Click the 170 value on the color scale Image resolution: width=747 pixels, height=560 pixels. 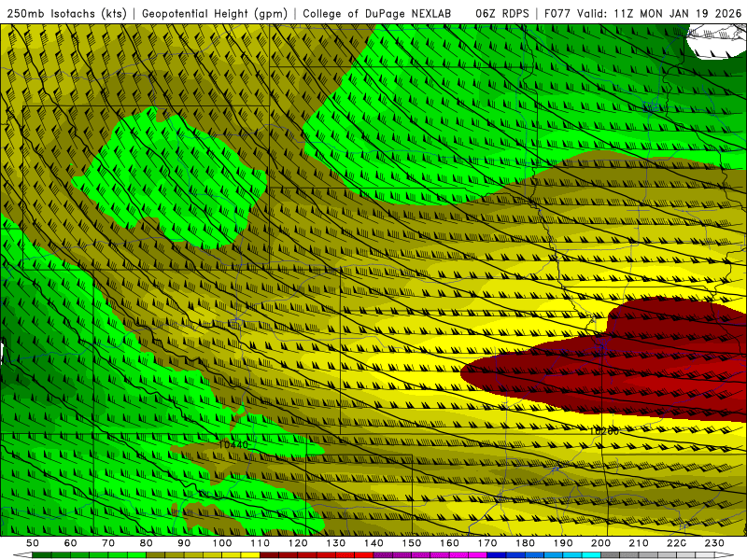coord(487,543)
